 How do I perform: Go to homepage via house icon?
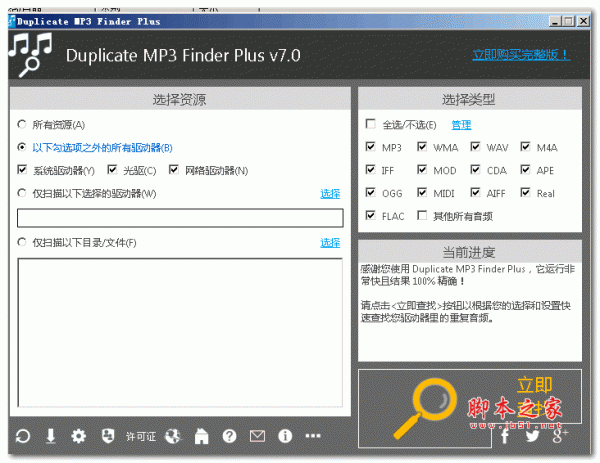click(201, 436)
